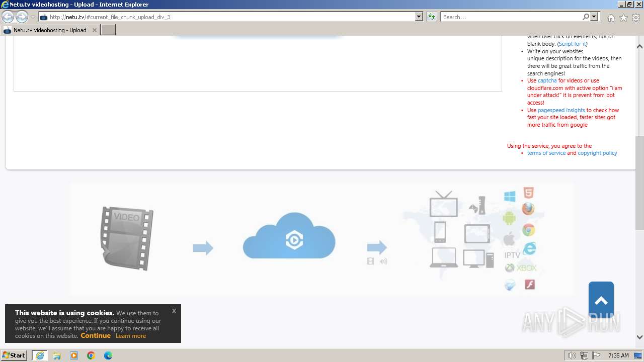Click the taskbar clock 7:35 AM
Screen dimensions: 644x362
click(618, 355)
